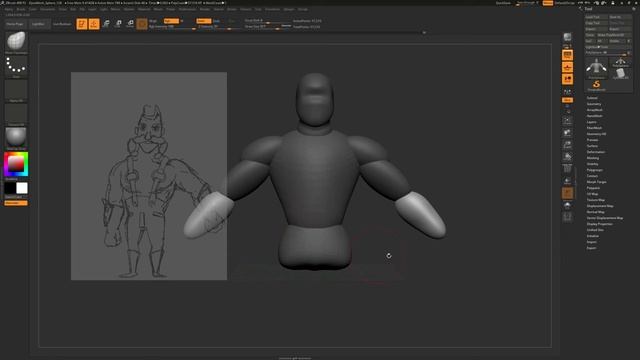640x360 pixels.
Task: Activate the Edit mode button
Action: (82, 24)
